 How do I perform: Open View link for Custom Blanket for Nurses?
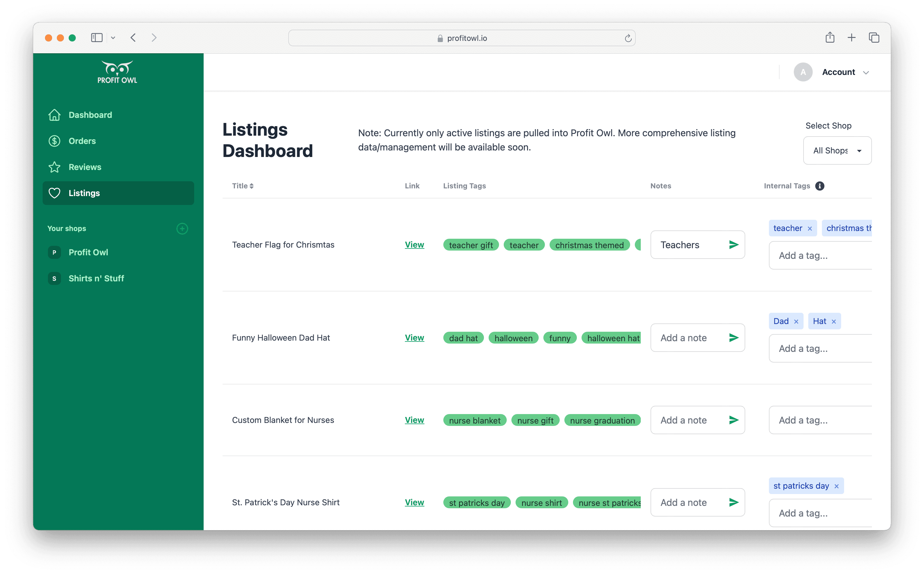tap(414, 420)
